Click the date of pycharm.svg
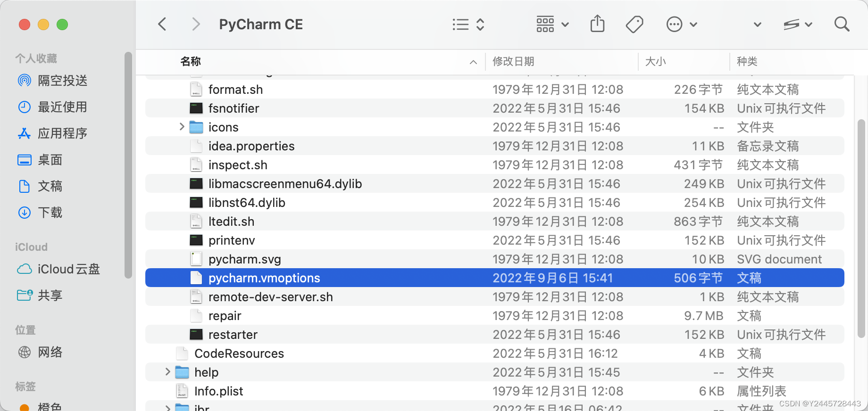 (558, 259)
